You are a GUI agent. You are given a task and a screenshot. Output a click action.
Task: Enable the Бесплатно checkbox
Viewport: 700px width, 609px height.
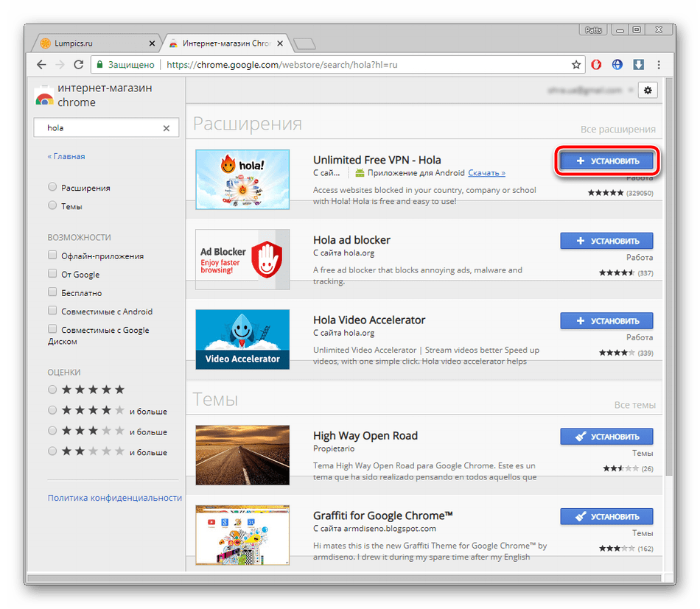click(52, 292)
